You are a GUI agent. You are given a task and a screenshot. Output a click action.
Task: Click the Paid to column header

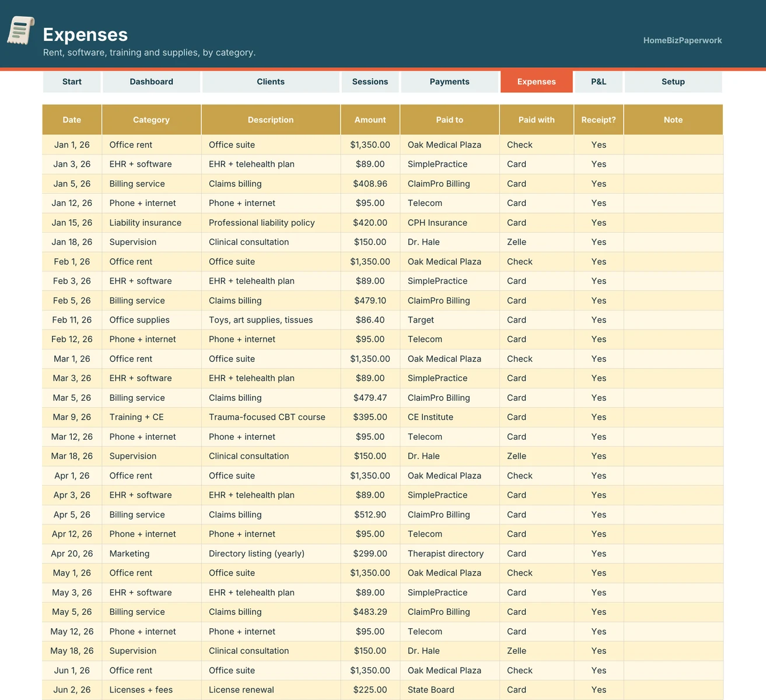449,120
